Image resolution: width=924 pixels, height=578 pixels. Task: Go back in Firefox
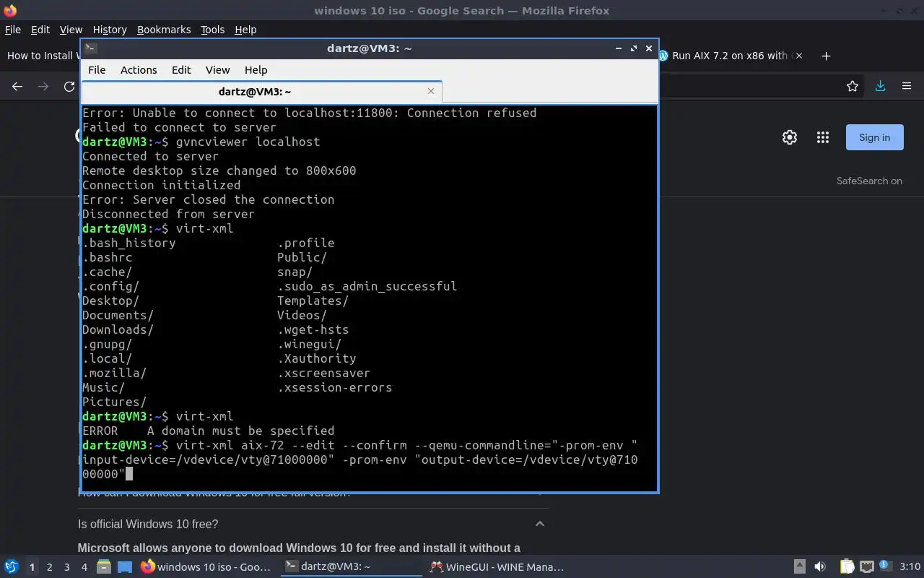pyautogui.click(x=17, y=87)
